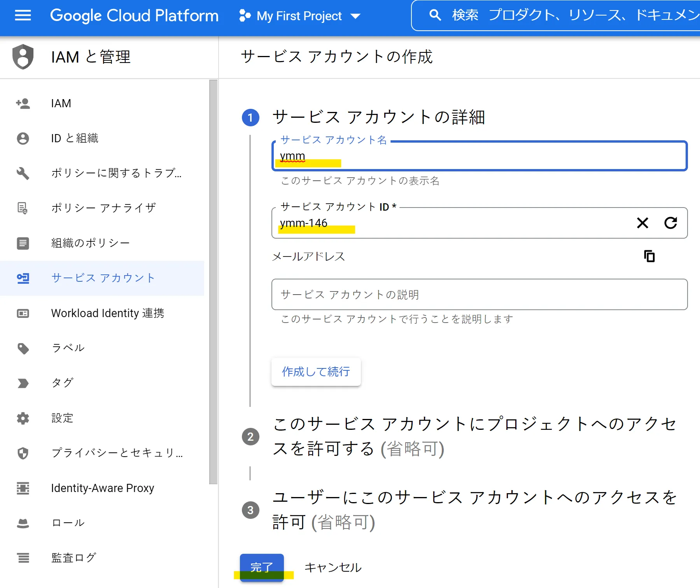Click the サービス アカウントの詳細 step heading
The height and width of the screenshot is (588, 700).
[379, 117]
